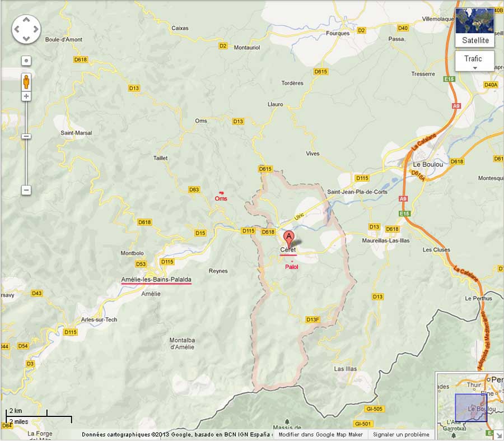
Task: Switch to Satellite view
Action: (475, 27)
